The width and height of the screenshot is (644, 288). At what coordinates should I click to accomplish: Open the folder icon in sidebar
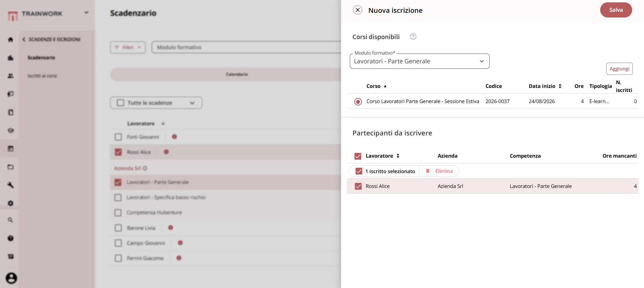(x=10, y=167)
